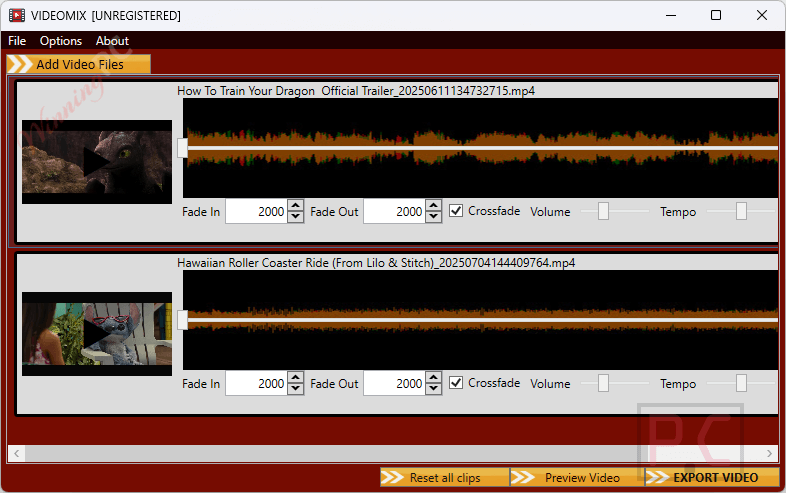Open the Options menu
Screen dimensions: 786x493
[61, 41]
